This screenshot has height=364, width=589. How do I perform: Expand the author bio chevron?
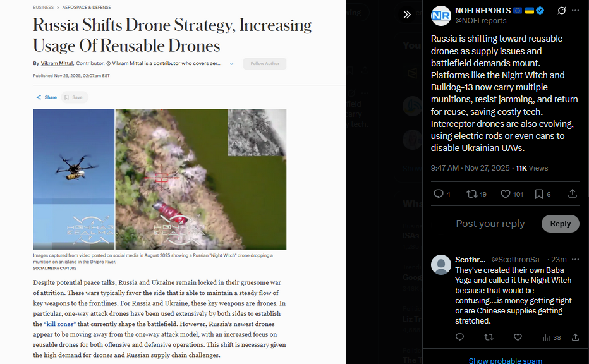[x=232, y=64]
